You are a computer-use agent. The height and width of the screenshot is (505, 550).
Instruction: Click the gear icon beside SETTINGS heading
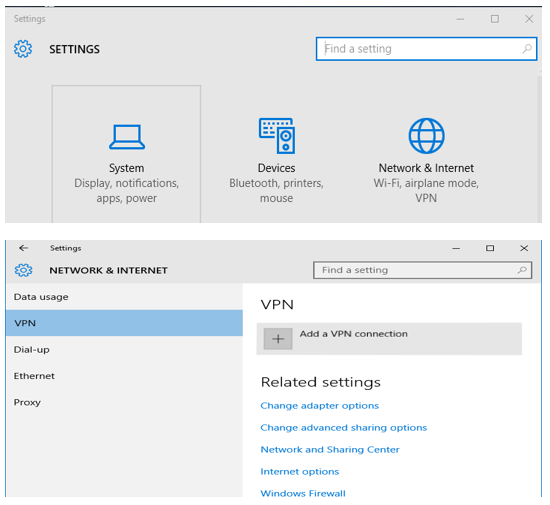(x=23, y=49)
